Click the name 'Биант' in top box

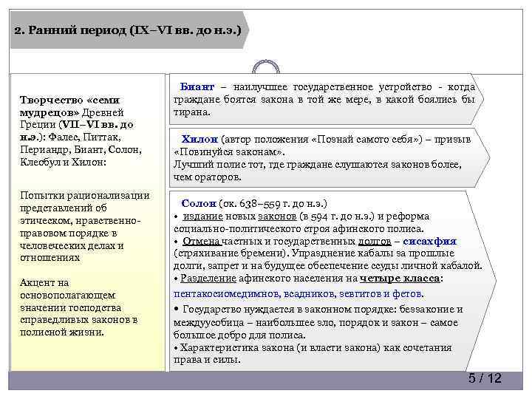point(197,87)
